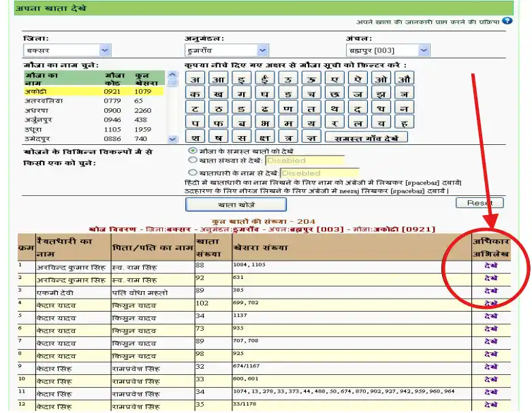
Task: Open the अंचल dropdown showing ब्रह्मपुर [003]
Action: pyautogui.click(x=388, y=50)
